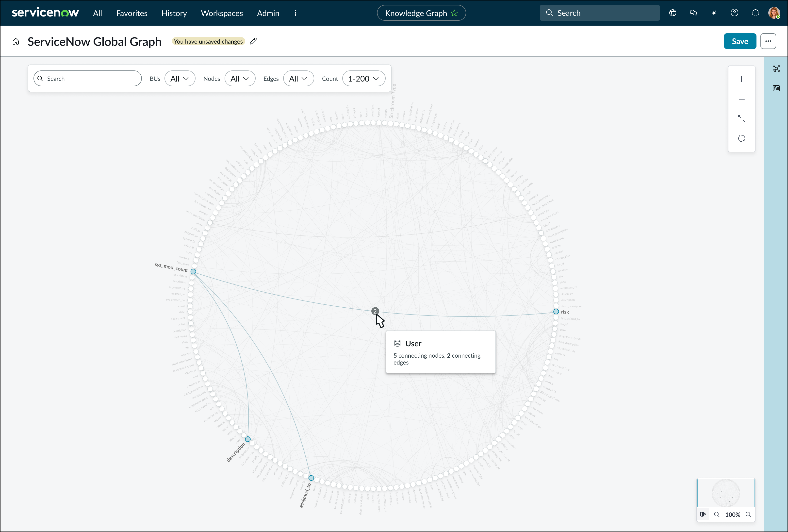
Task: Expand the Count 1-200 dropdown
Action: (x=364, y=78)
